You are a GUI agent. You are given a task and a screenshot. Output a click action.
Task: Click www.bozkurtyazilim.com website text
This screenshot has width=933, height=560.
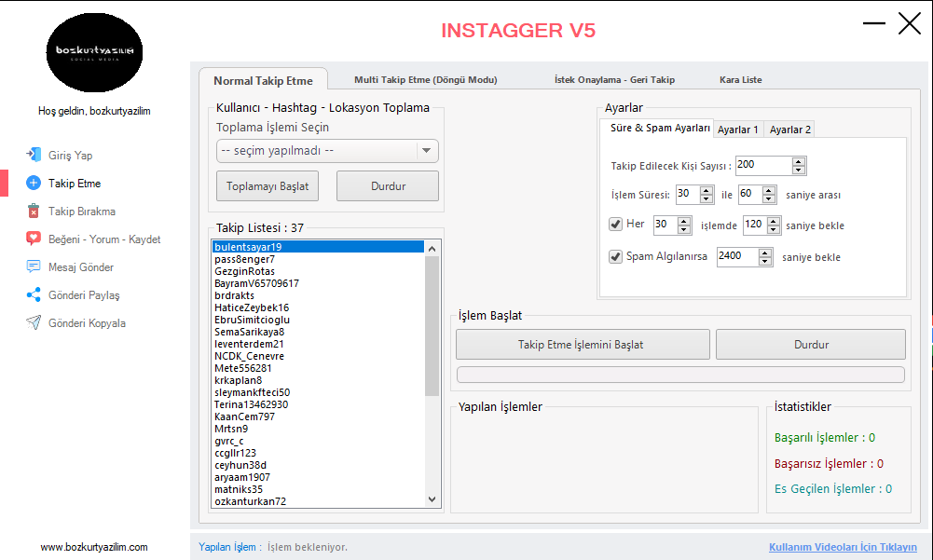pos(94,547)
